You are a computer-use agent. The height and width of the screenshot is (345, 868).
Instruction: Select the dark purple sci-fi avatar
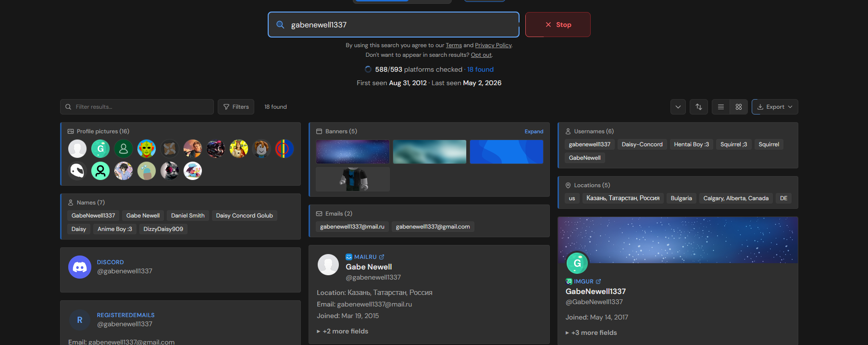coord(216,149)
